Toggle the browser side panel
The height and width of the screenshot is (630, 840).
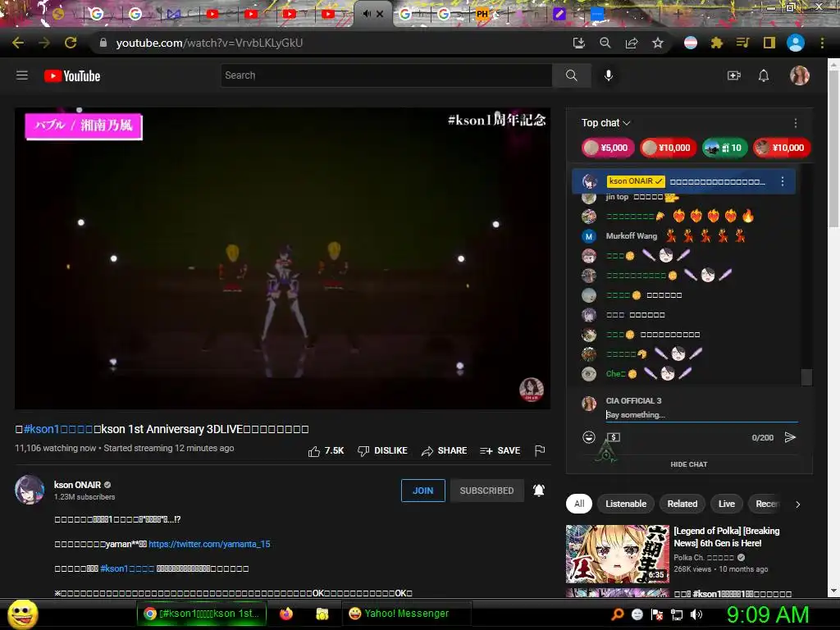point(769,43)
